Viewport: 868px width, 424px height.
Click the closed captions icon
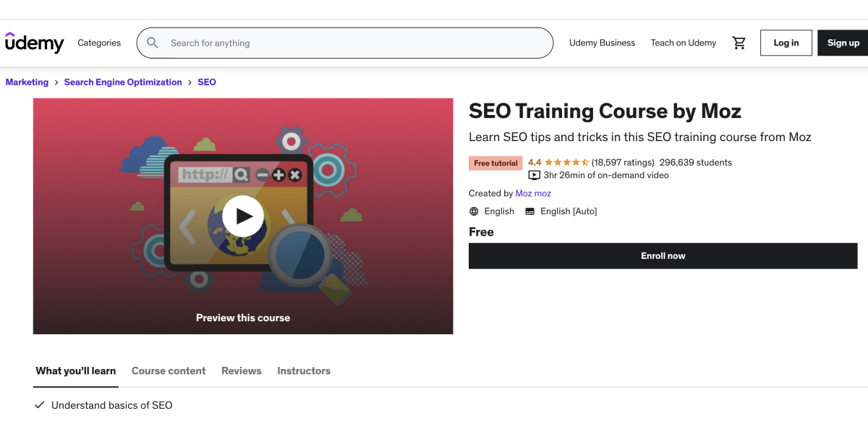coord(529,211)
